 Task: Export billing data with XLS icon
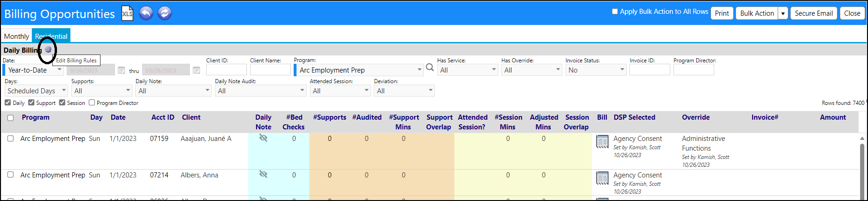tap(127, 13)
